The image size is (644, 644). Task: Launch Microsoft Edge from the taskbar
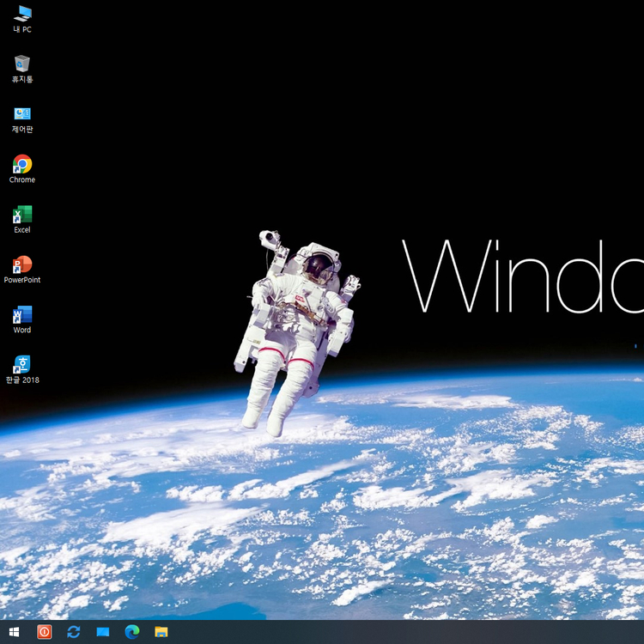click(x=132, y=632)
